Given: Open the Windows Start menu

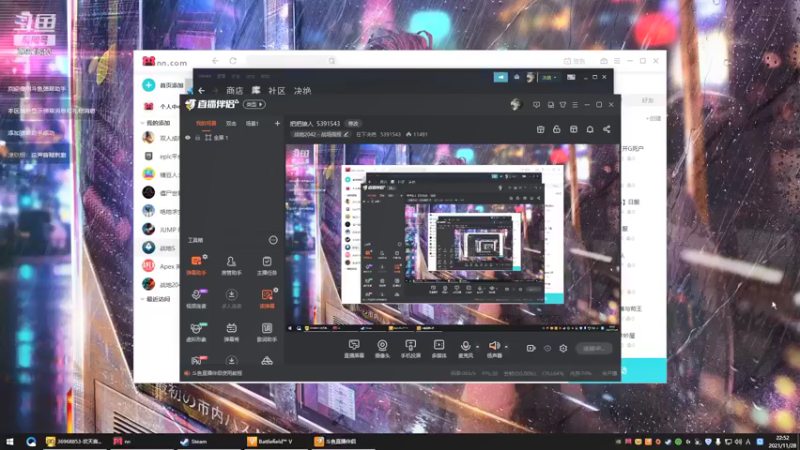Looking at the screenshot, I should 9,441.
